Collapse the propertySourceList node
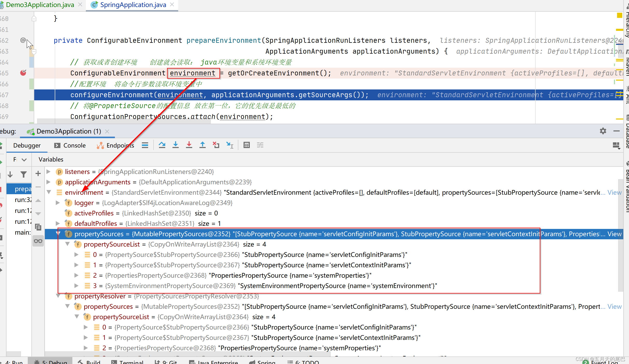Viewport: 629px width, 364px height. [67, 244]
